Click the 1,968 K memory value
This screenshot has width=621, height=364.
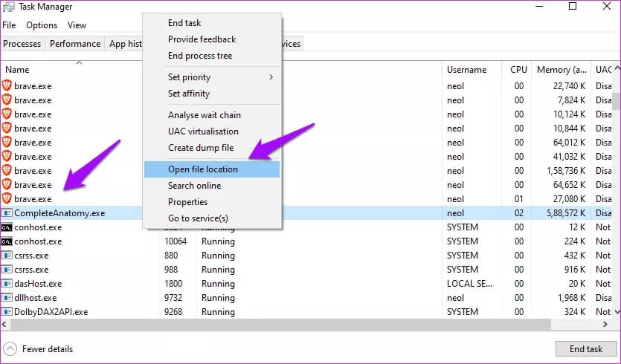tap(572, 298)
